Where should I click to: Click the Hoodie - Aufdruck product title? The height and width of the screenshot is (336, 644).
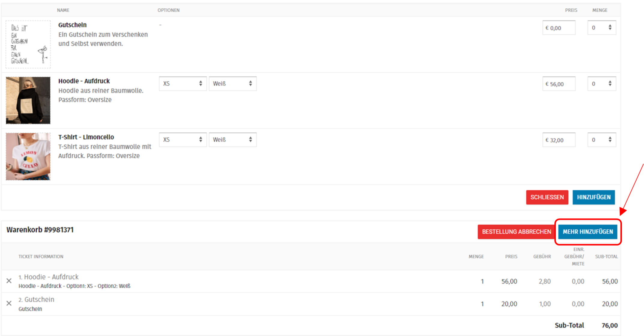[x=84, y=81]
